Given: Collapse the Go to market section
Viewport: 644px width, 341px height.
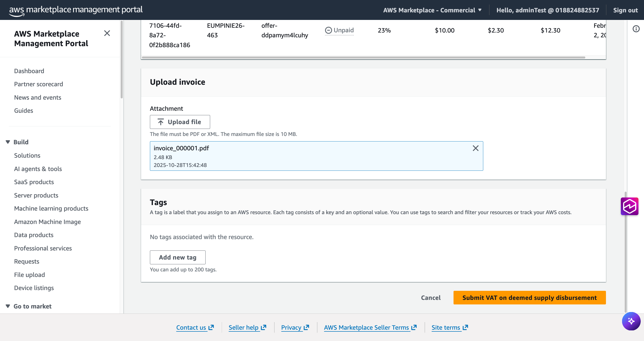Looking at the screenshot, I should pos(8,306).
